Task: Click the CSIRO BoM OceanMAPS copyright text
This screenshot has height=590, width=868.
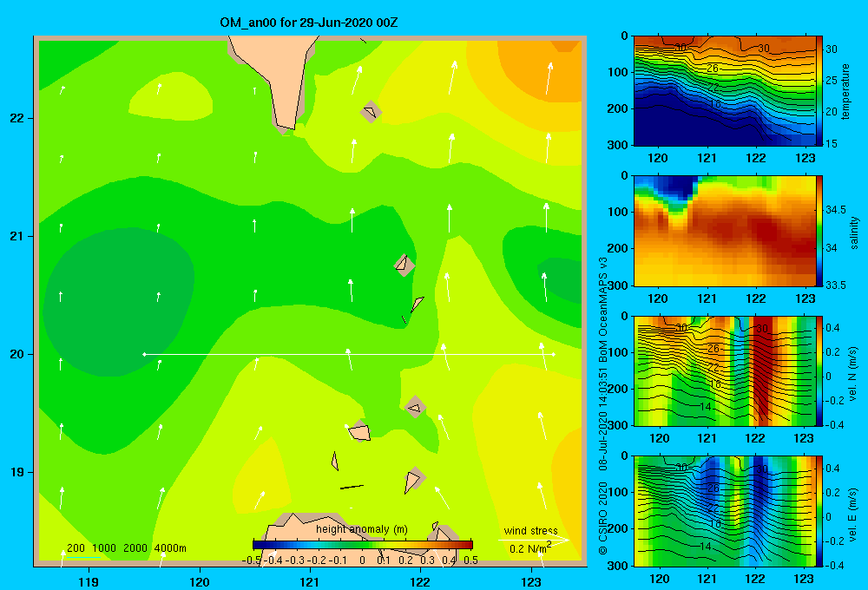Action: pos(603,405)
